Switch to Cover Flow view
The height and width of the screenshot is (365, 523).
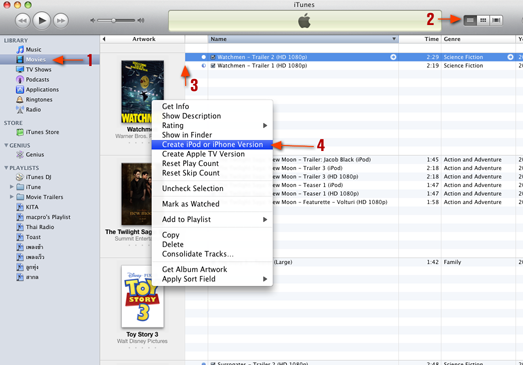click(496, 20)
